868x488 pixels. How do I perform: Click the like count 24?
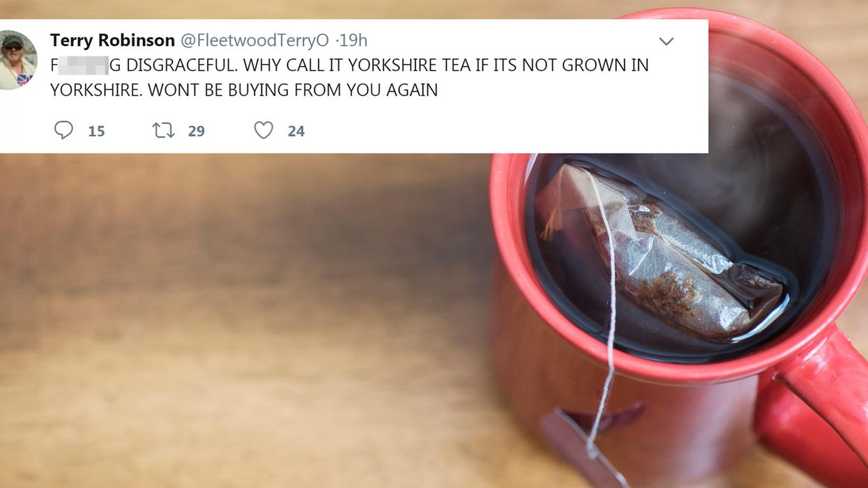point(296,131)
